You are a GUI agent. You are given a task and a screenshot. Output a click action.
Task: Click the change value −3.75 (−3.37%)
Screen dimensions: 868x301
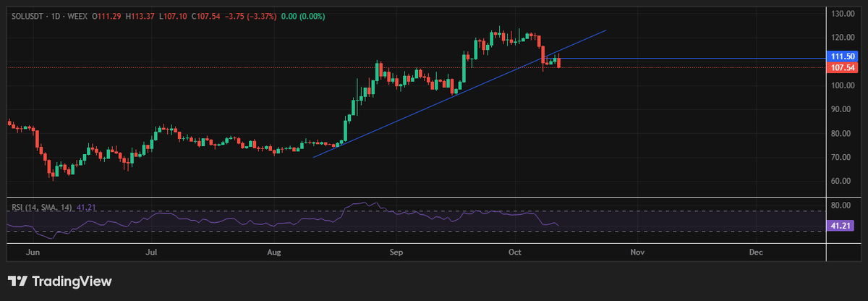[250, 15]
